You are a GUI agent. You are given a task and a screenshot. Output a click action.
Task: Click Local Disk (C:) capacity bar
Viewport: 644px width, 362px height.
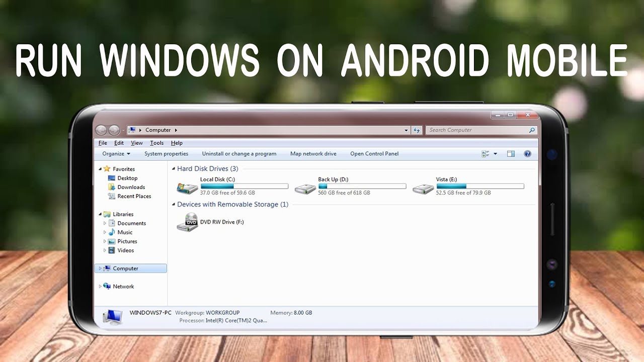(x=245, y=186)
